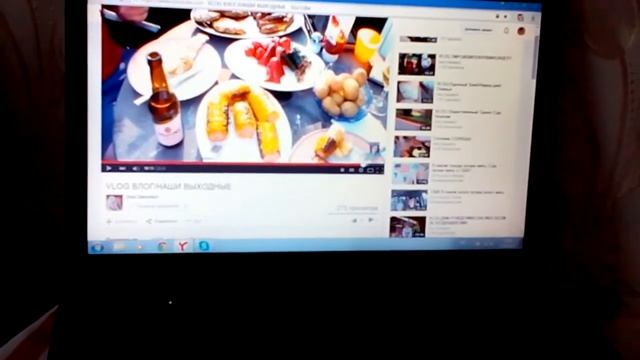Click the first suggested video title
This screenshot has width=640, height=360.
[475, 58]
